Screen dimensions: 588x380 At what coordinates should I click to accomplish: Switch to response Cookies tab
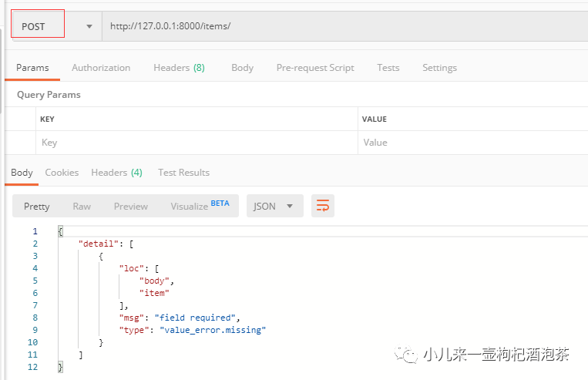(x=62, y=173)
